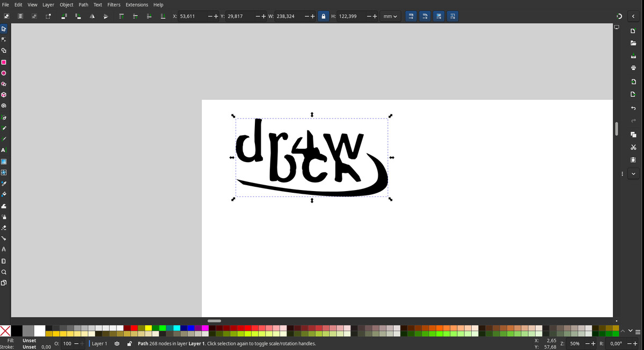Select the Zoom tool in the toolbox
Screen dimensions: 644x350
tap(4, 272)
